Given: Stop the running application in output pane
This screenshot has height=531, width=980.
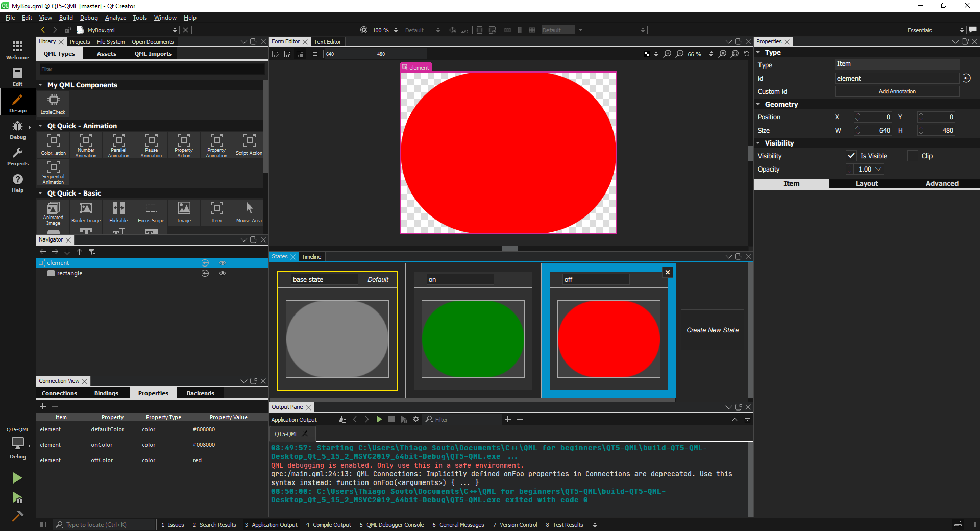Looking at the screenshot, I should pyautogui.click(x=391, y=419).
